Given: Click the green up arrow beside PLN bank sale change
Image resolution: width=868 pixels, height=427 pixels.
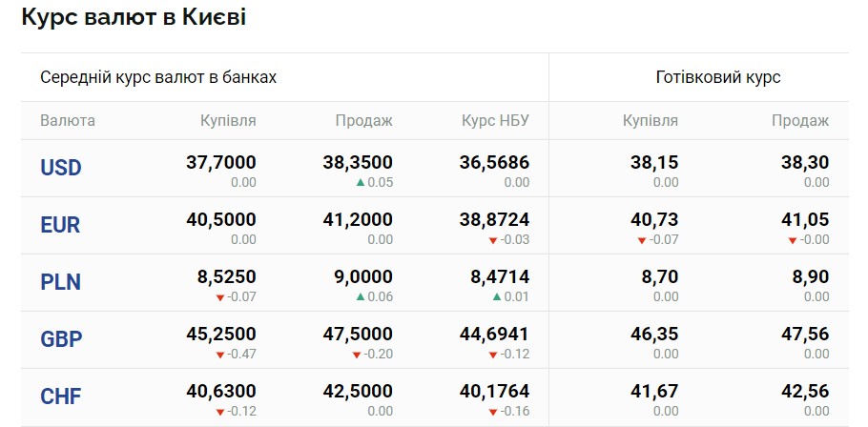Looking at the screenshot, I should click(x=361, y=296).
